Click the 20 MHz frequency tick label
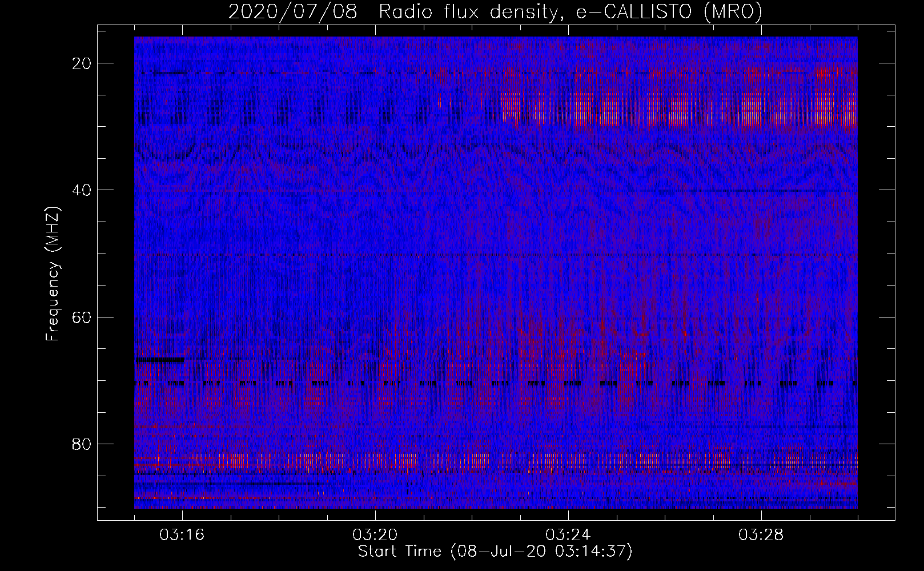Image resolution: width=924 pixels, height=571 pixels. pyautogui.click(x=82, y=63)
